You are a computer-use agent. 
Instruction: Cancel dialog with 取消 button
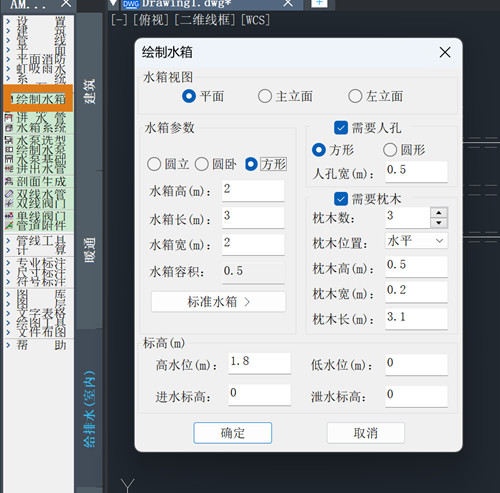coord(366,433)
